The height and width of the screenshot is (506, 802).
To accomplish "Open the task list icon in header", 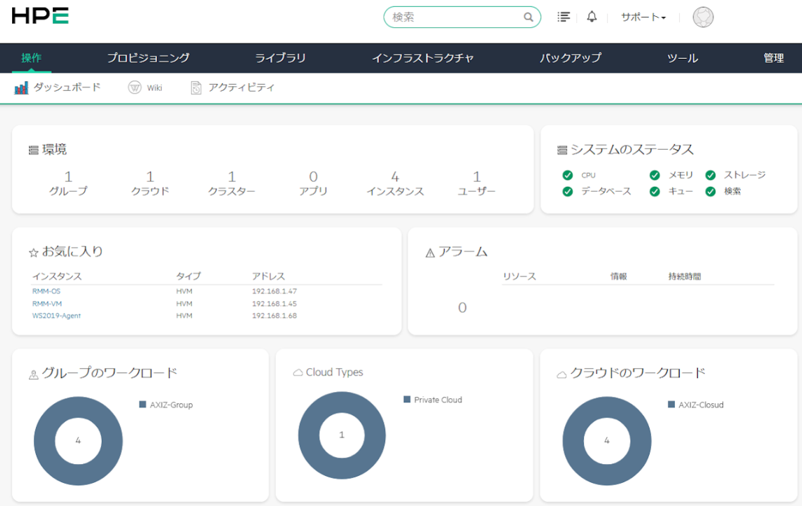I will click(563, 17).
